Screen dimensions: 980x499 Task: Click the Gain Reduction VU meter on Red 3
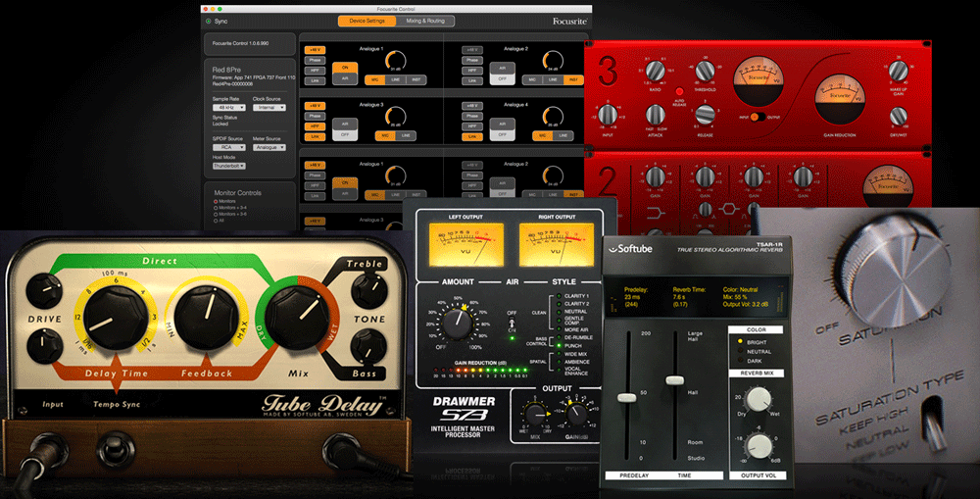tap(840, 98)
